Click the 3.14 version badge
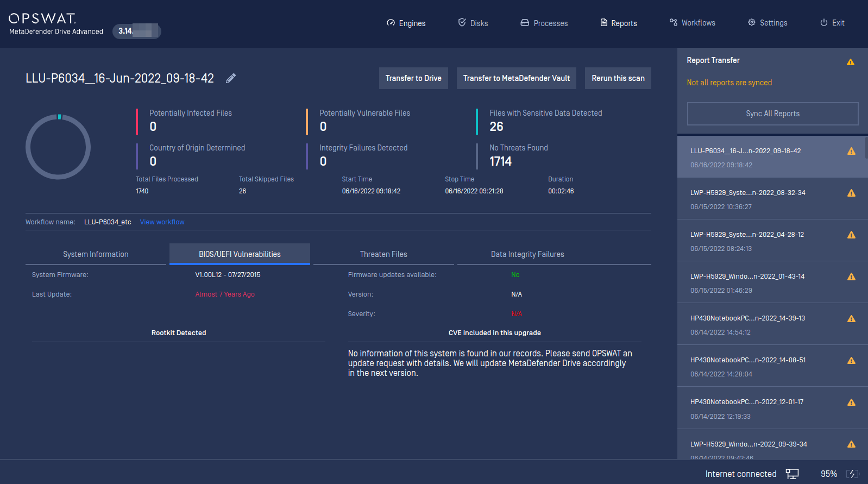Image resolution: width=868 pixels, height=484 pixels. tap(137, 31)
